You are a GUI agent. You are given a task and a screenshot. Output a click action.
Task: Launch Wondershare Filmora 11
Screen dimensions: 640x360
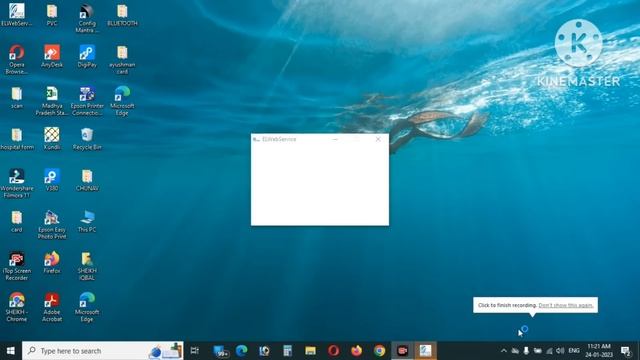pos(17,184)
